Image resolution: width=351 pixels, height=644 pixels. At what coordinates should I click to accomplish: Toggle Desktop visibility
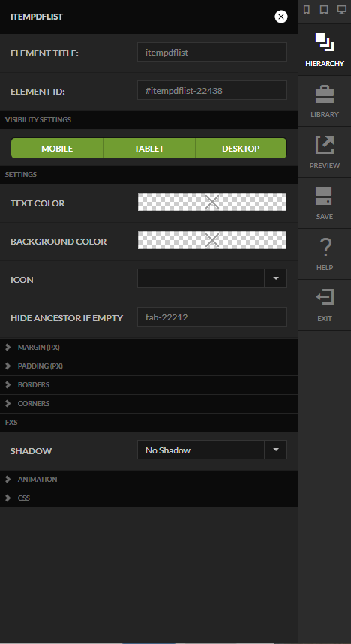tap(241, 149)
